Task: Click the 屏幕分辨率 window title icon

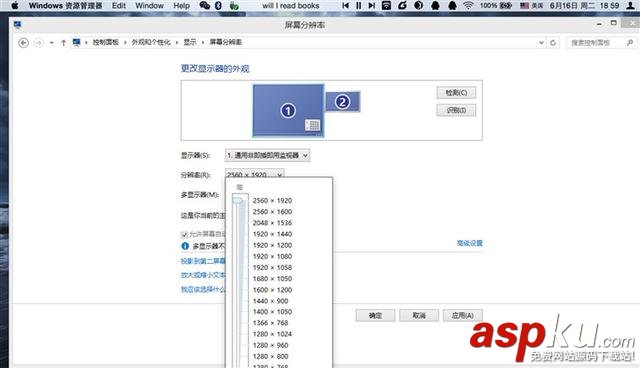Action: 17,25
